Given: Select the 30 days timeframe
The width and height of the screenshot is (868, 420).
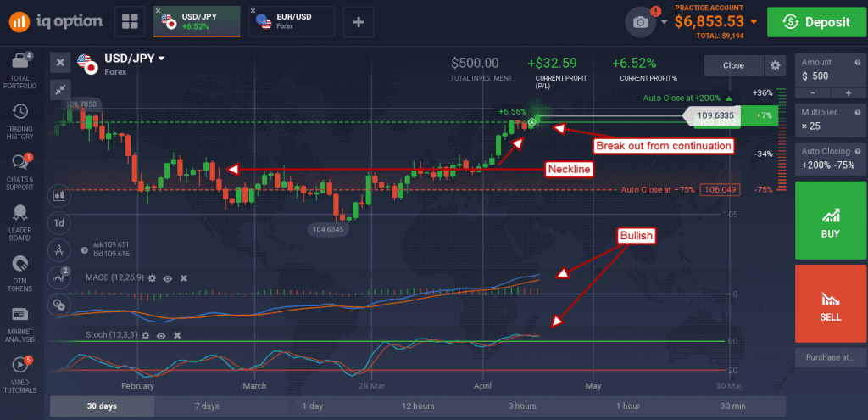Looking at the screenshot, I should (x=102, y=406).
